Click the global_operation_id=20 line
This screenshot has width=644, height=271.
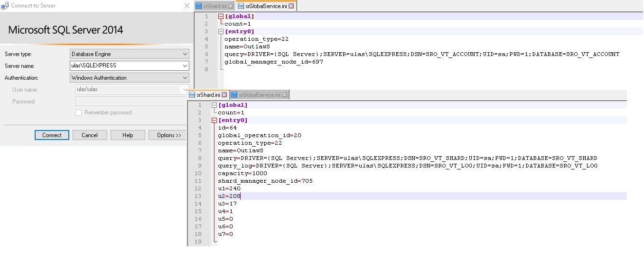coord(260,135)
